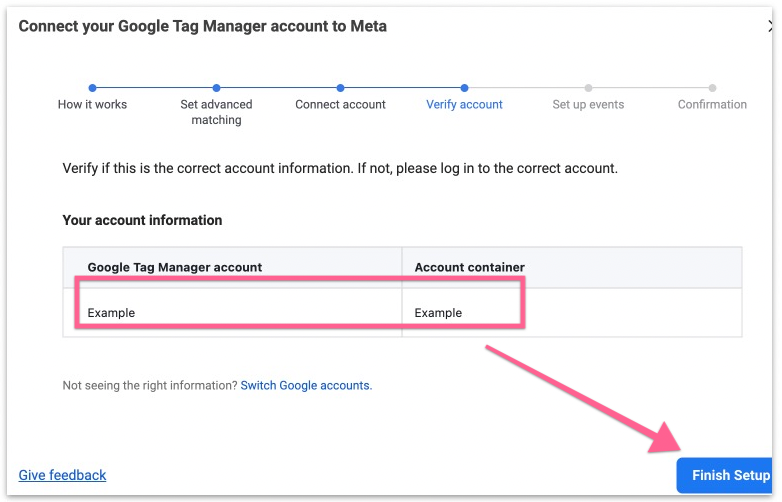
Task: Go to the "Set advanced matching" step label
Action: (216, 112)
